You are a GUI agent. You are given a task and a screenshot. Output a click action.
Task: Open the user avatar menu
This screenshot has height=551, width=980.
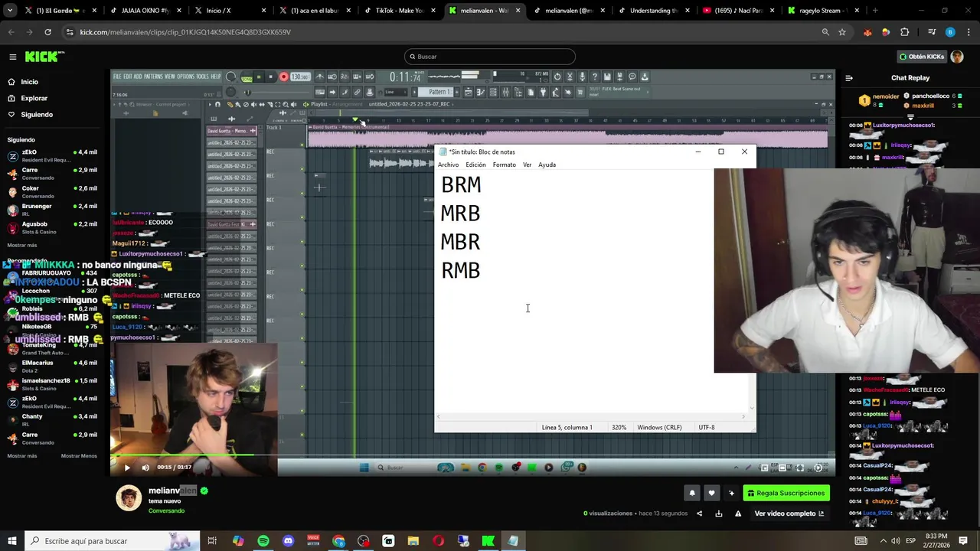pos(957,57)
